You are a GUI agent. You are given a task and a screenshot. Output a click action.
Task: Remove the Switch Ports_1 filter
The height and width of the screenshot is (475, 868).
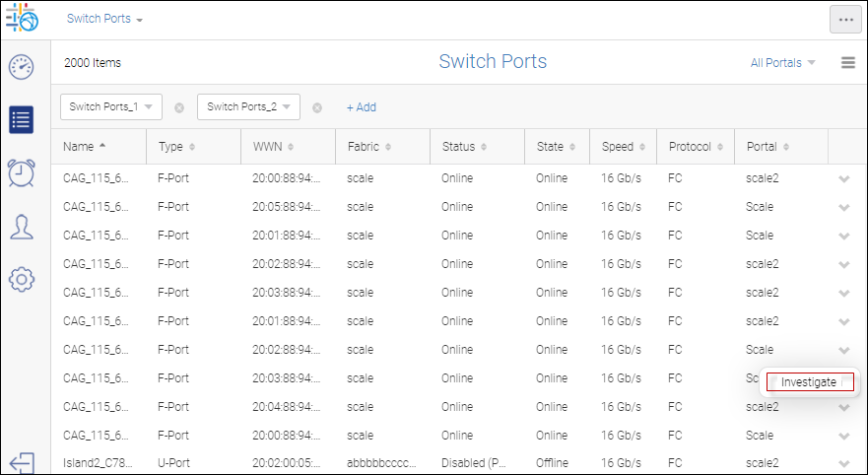179,107
